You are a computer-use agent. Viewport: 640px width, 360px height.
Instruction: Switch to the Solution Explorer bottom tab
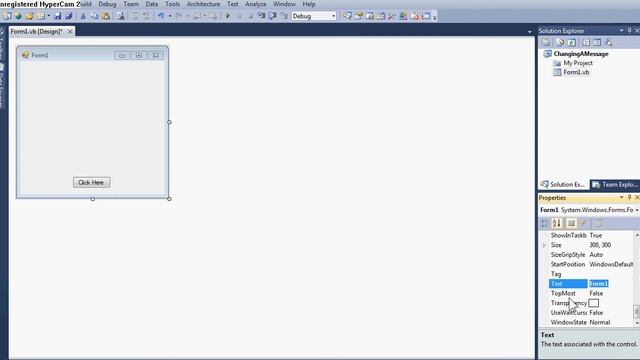tap(563, 184)
